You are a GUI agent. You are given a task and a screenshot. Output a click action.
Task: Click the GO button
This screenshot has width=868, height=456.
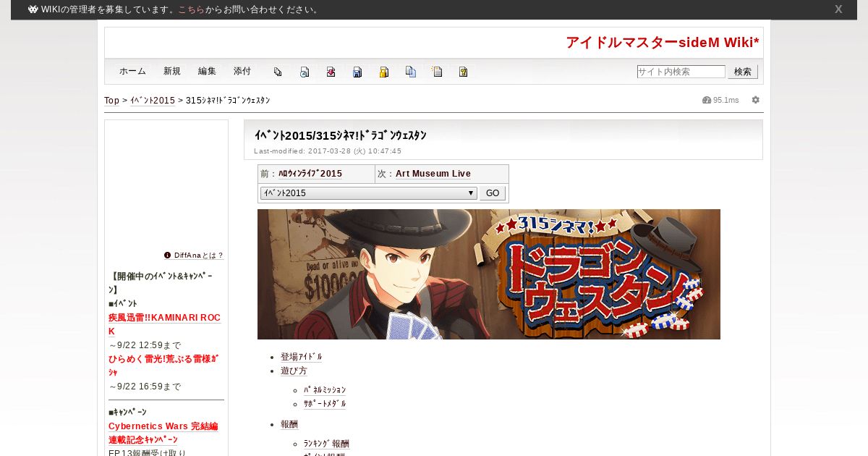click(x=493, y=193)
